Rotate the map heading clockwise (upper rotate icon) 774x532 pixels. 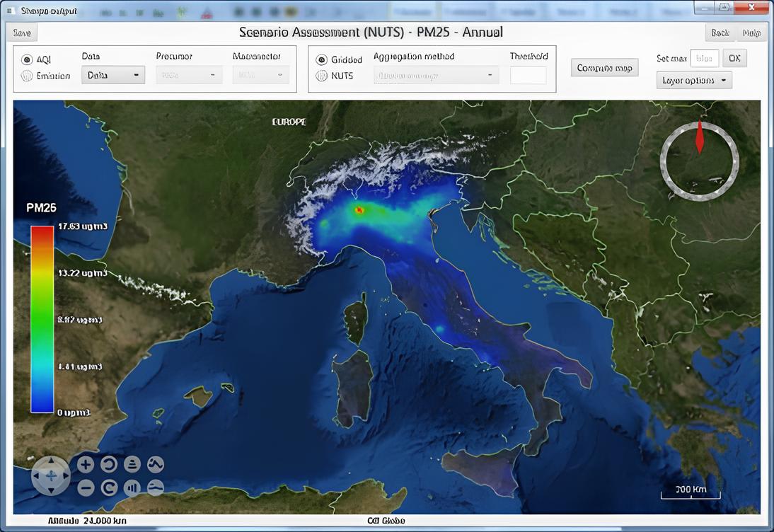[x=109, y=464]
